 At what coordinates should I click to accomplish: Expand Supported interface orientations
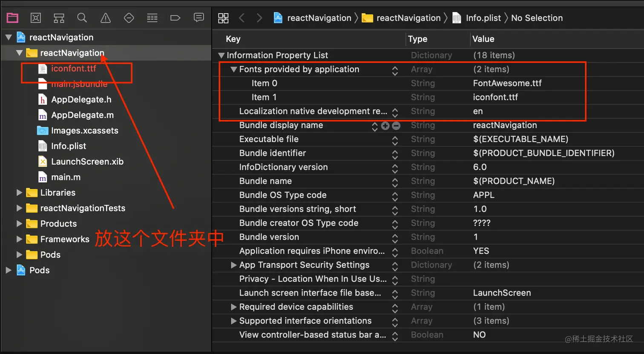(233, 321)
